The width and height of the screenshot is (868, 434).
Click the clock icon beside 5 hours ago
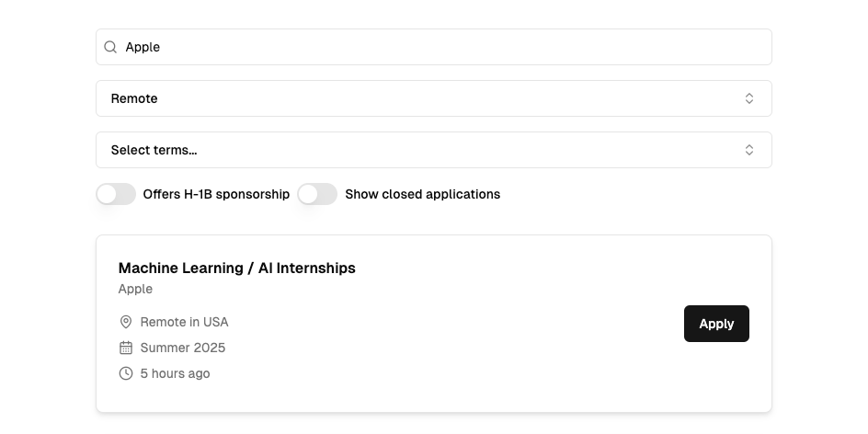126,373
